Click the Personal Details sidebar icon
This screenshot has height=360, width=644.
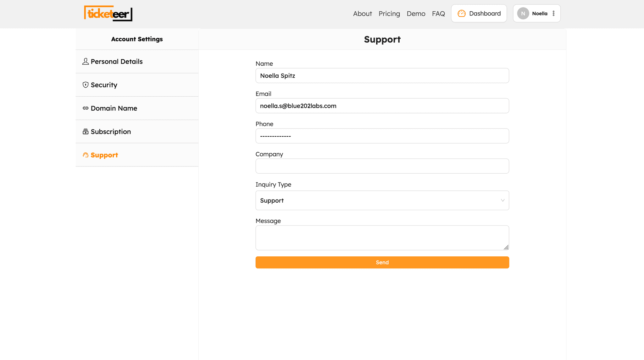(x=85, y=61)
